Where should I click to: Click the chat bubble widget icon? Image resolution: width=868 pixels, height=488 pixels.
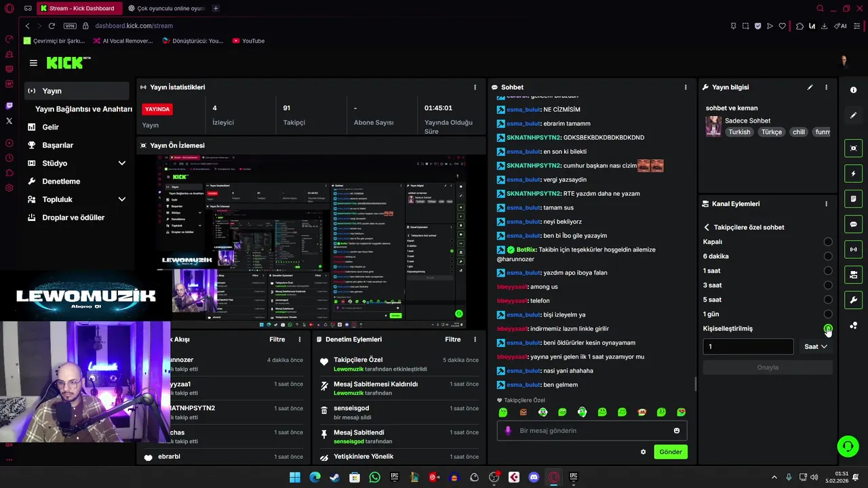tap(853, 224)
